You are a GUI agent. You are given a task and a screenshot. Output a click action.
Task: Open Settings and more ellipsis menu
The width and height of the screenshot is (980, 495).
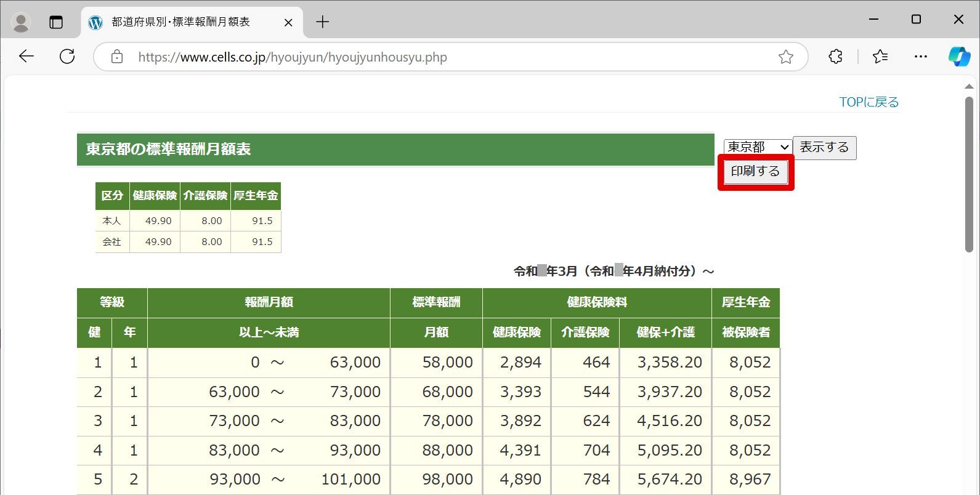pyautogui.click(x=921, y=57)
